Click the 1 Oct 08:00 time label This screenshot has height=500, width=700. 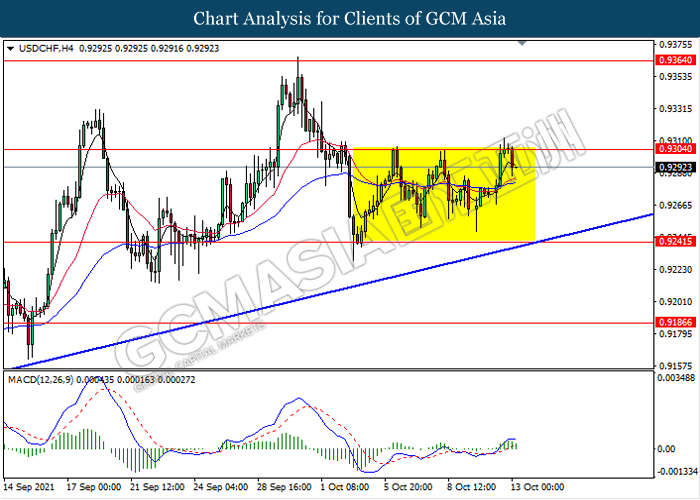tap(346, 487)
